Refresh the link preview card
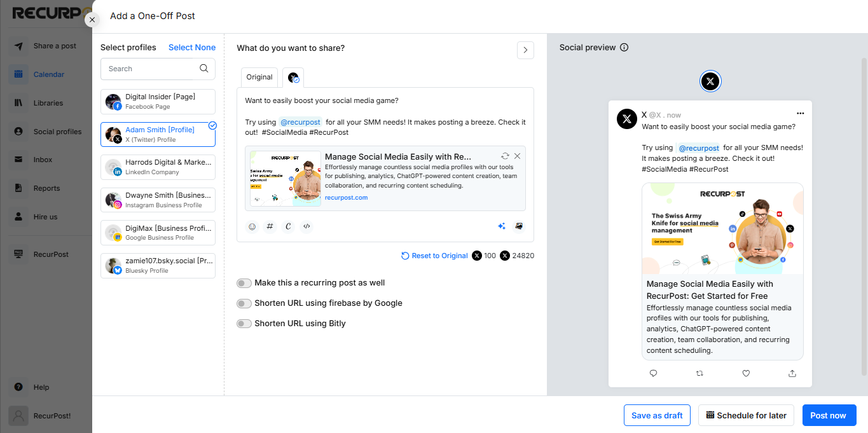The width and height of the screenshot is (868, 433). [x=505, y=156]
